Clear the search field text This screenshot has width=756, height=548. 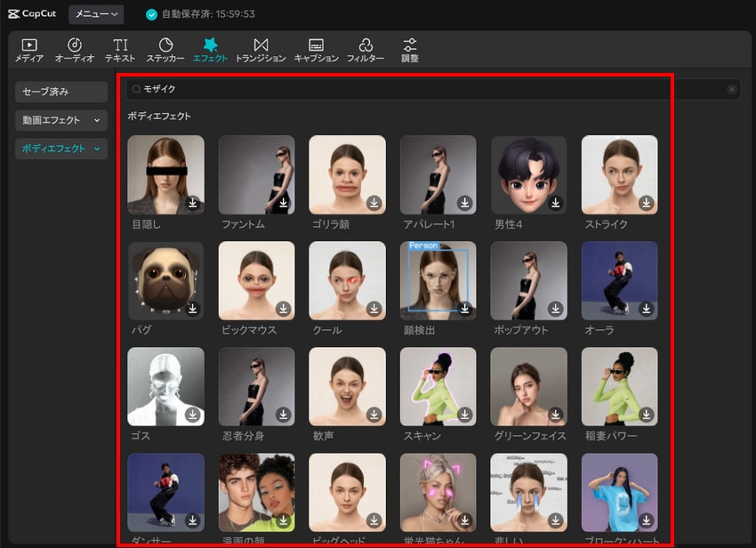point(732,89)
